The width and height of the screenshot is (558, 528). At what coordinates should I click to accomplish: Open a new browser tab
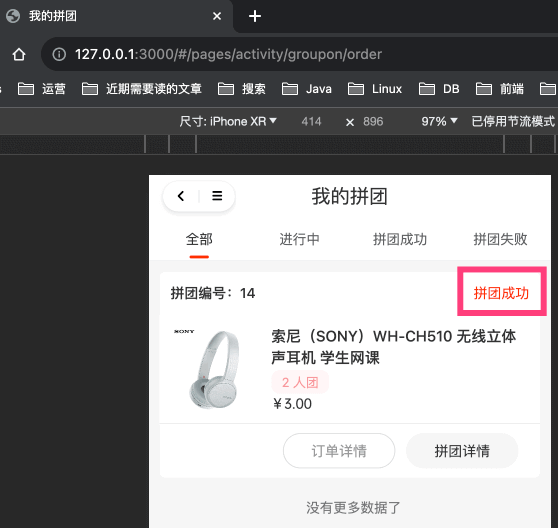click(254, 16)
